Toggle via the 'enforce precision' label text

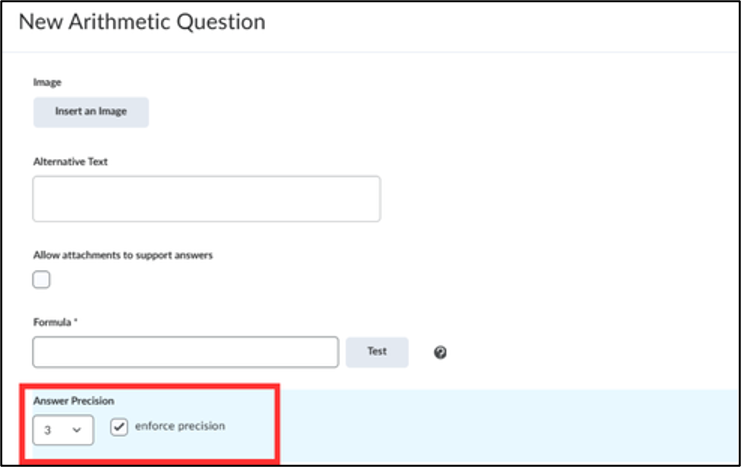(180, 426)
